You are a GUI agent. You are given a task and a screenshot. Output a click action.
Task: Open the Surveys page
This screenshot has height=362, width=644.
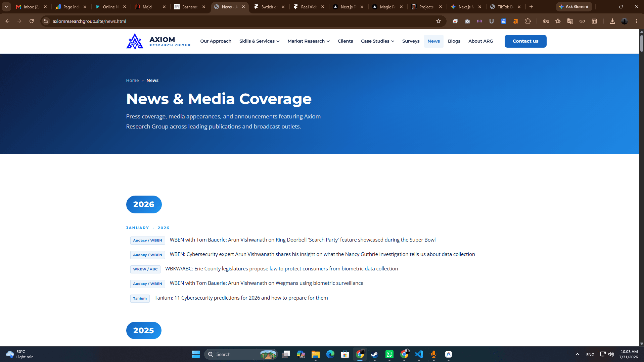click(411, 41)
